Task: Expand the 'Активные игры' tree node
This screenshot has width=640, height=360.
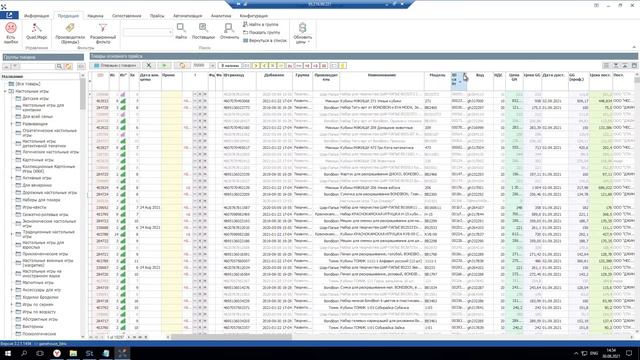Action: tap(12, 178)
